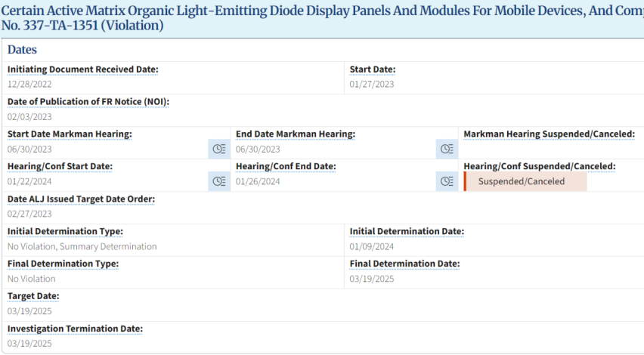Image resolution: width=644 pixels, height=355 pixels.
Task: Click the 06/30/2023 Markman start date value
Action: (x=29, y=150)
